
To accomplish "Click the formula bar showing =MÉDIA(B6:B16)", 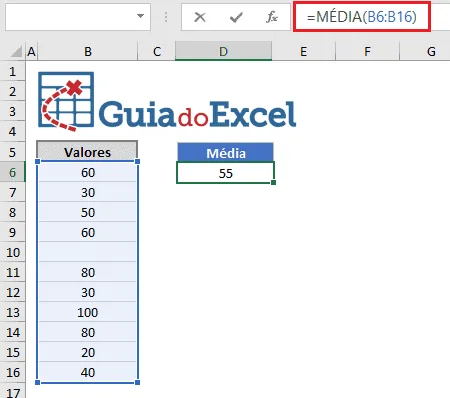I will coord(362,17).
